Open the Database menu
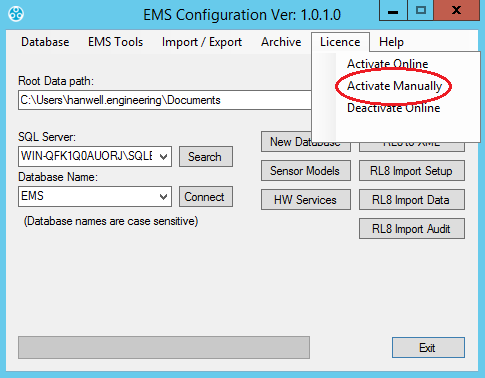This screenshot has height=378, width=485. pyautogui.click(x=45, y=42)
